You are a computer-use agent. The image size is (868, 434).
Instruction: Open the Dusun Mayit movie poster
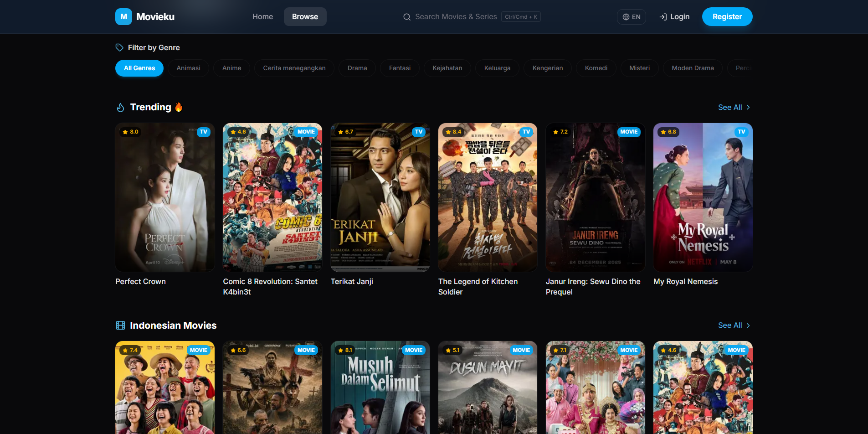488,387
